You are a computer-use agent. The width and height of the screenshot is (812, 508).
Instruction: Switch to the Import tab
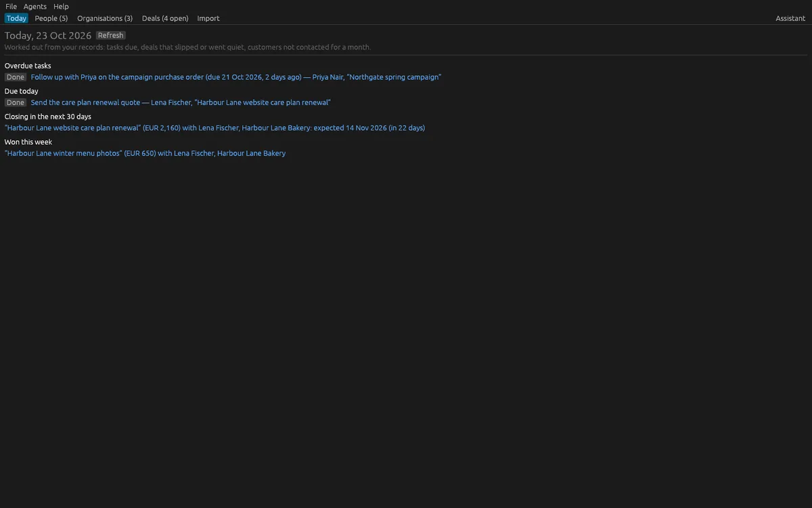click(x=208, y=18)
